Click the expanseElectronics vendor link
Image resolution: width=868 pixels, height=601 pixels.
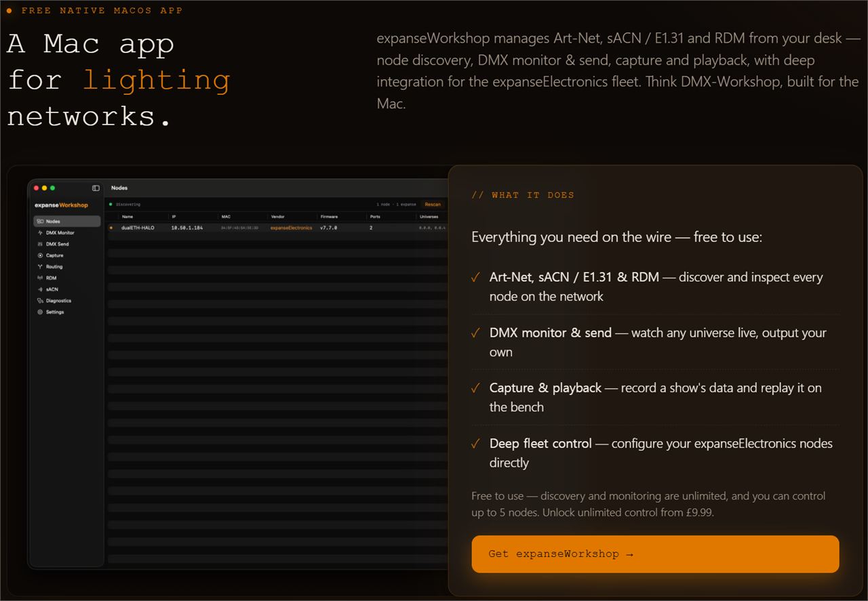pos(291,228)
